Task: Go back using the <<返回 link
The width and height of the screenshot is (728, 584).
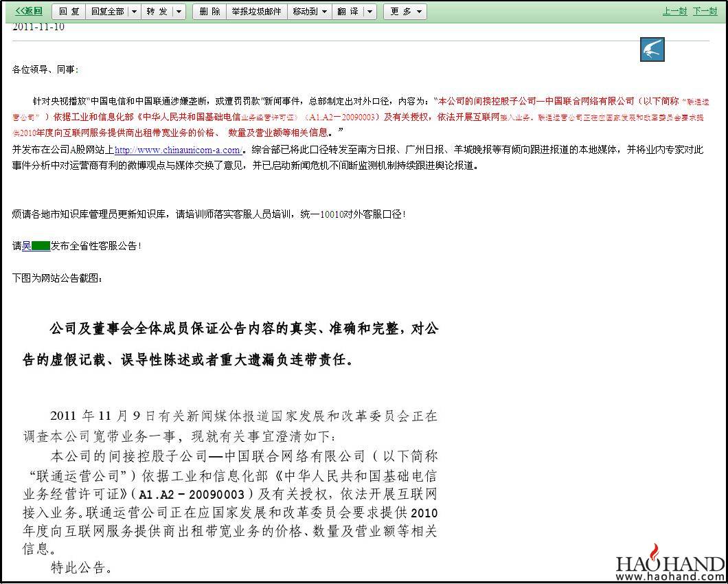Action: (29, 12)
